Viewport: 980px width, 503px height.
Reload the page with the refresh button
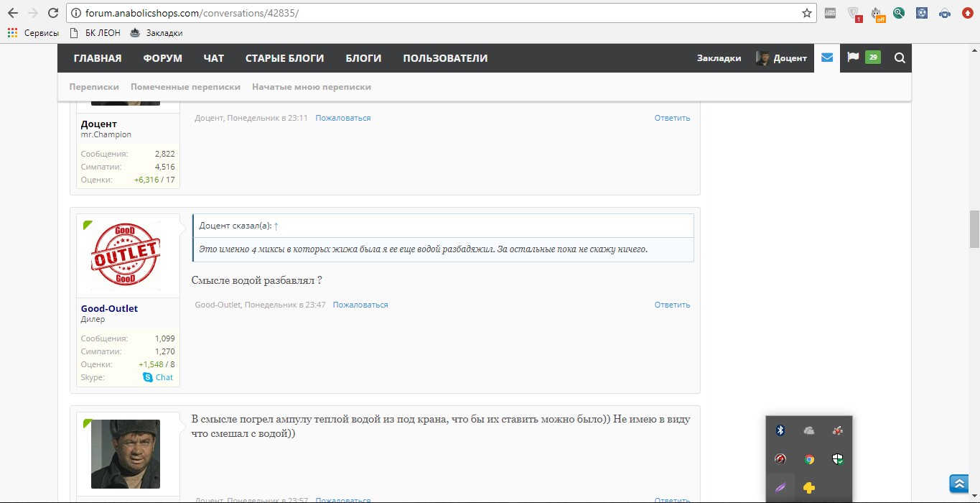(52, 13)
